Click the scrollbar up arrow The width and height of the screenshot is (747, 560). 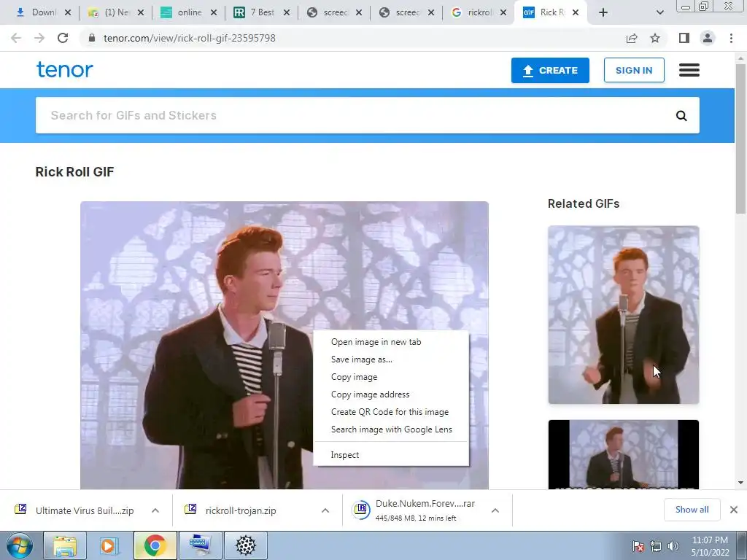(740, 58)
